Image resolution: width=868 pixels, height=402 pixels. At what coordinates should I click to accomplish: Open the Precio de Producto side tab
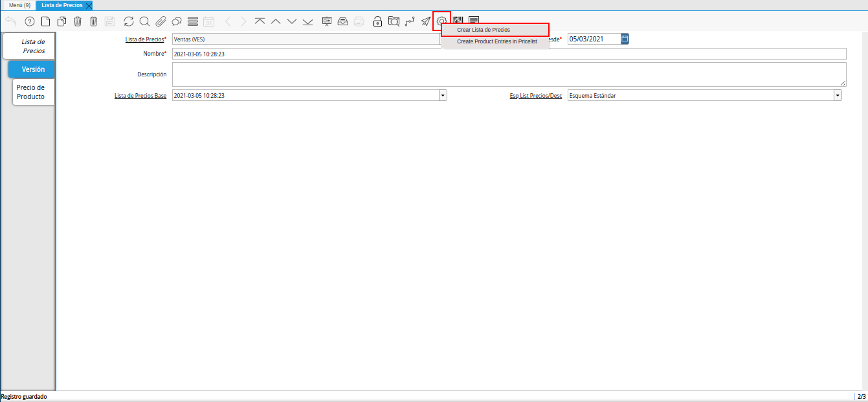(33, 92)
